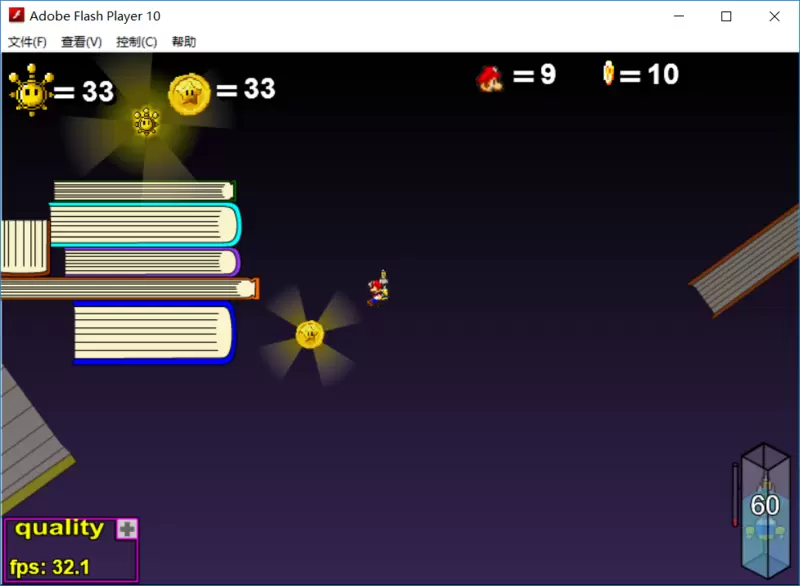
Task: Click the quality plus button
Action: [x=127, y=529]
